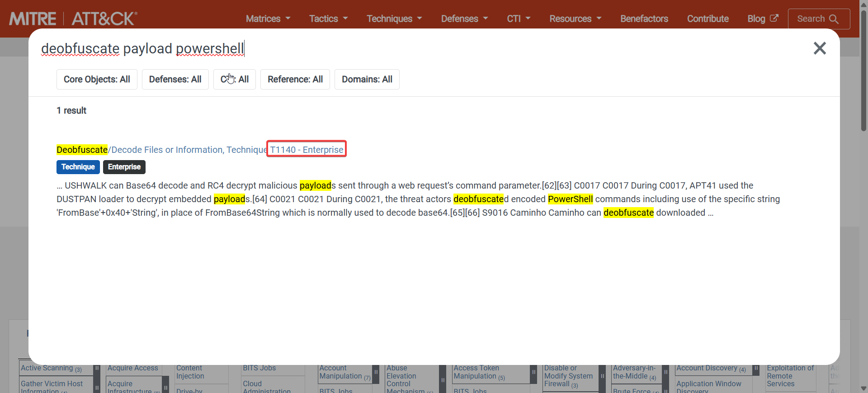
Task: Open the CTI: All search filter
Action: (x=235, y=79)
